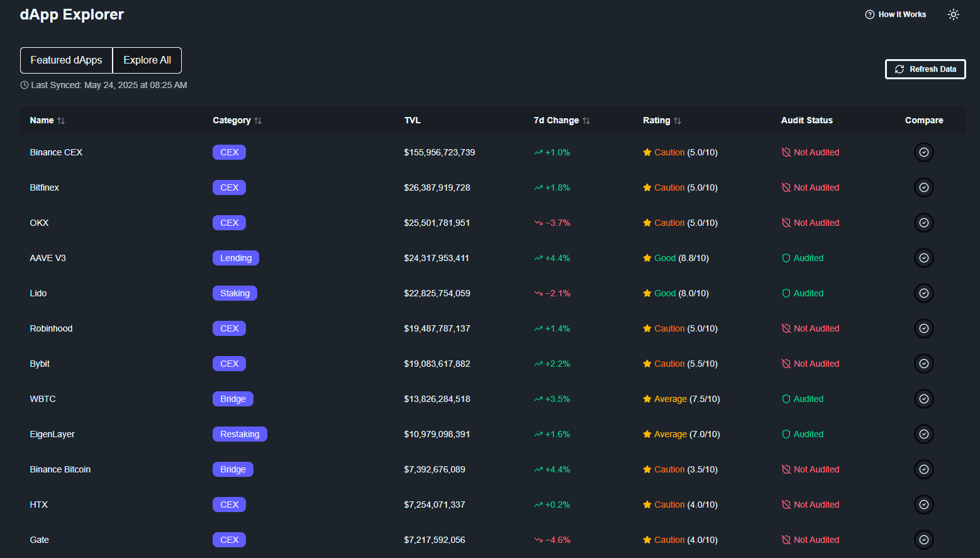Click the rating star icon for AAVE V3
Screen dimensions: 980x558
(x=647, y=258)
